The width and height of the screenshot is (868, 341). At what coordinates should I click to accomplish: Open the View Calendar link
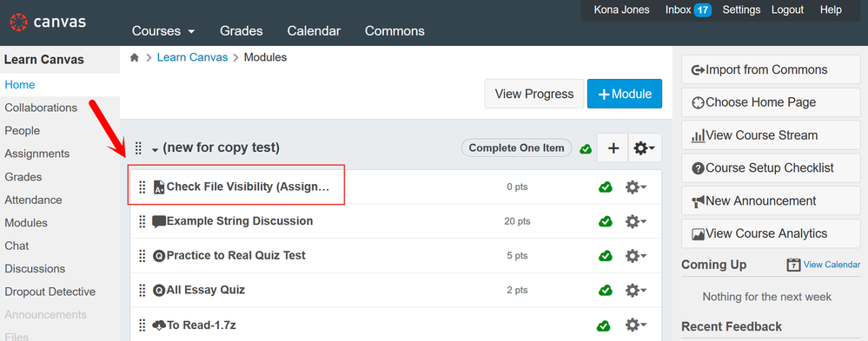point(832,265)
